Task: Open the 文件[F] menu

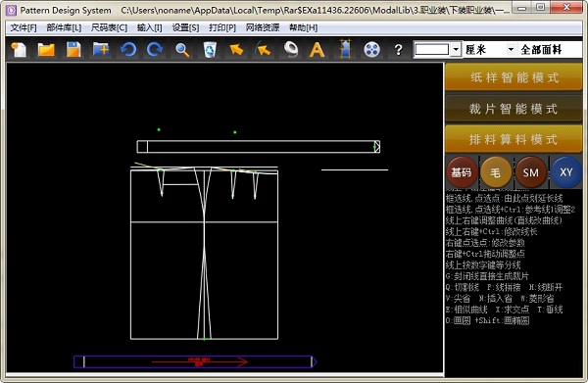Action: click(x=24, y=27)
